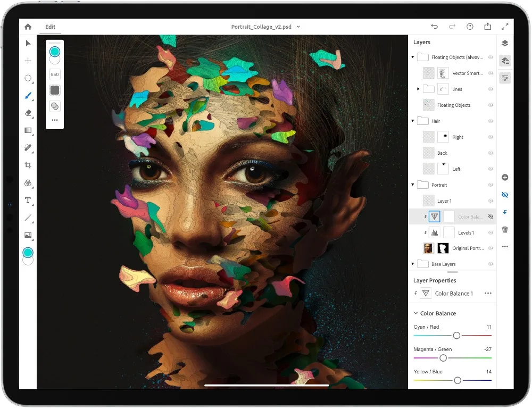Open the Help question mark

click(470, 27)
